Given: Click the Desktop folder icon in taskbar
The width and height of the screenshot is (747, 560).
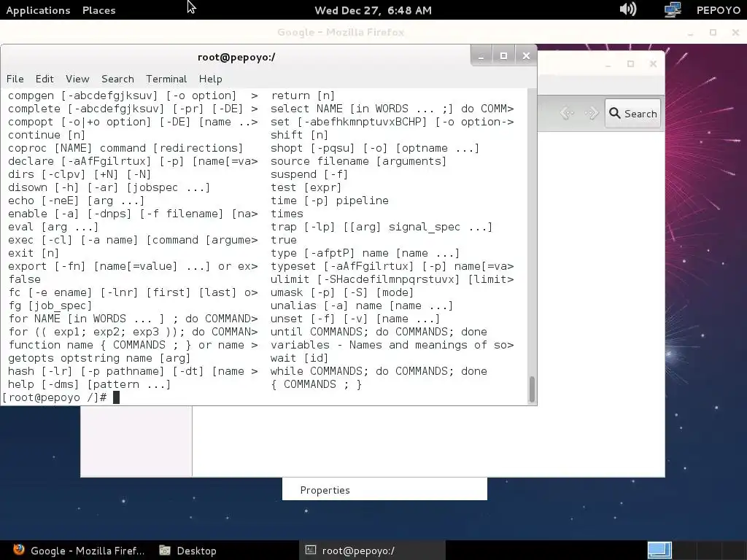Looking at the screenshot, I should 165,551.
